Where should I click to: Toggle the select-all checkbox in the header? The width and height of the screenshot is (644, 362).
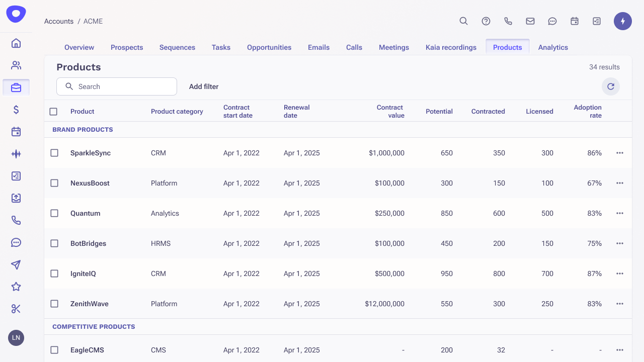click(x=53, y=111)
